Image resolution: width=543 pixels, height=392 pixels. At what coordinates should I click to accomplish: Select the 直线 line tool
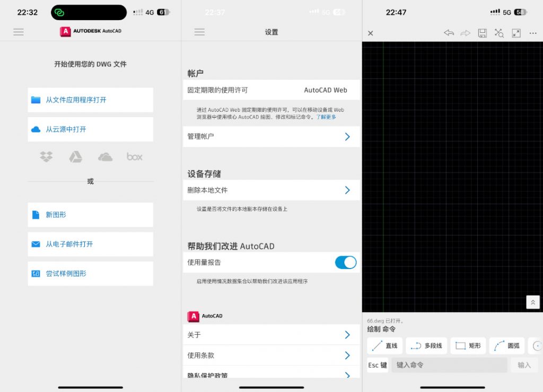tap(385, 345)
